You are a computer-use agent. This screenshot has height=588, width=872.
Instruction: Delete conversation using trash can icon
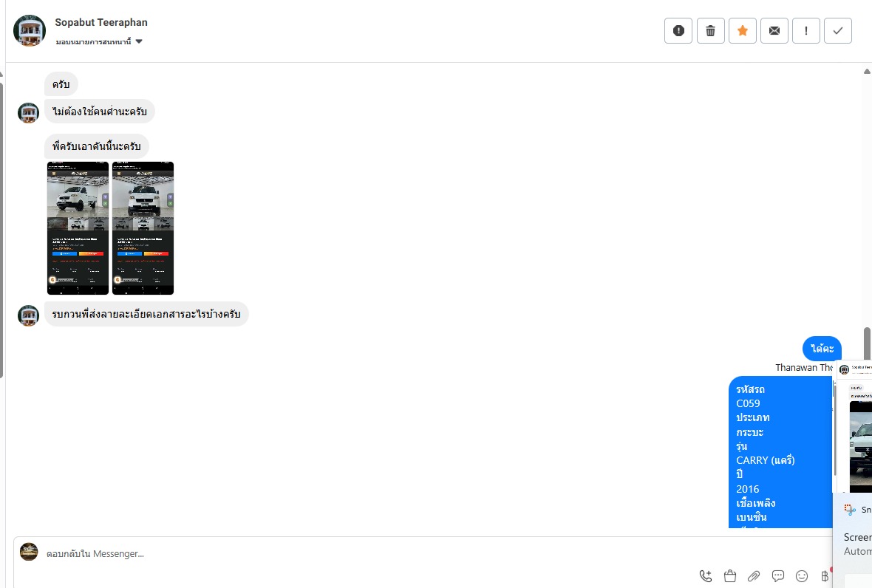[x=710, y=30]
